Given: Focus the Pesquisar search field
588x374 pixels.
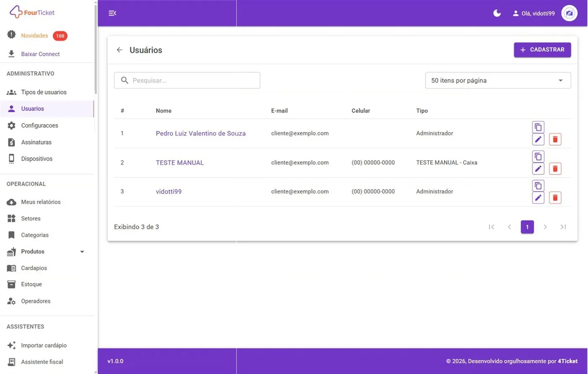Looking at the screenshot, I should pos(187,80).
